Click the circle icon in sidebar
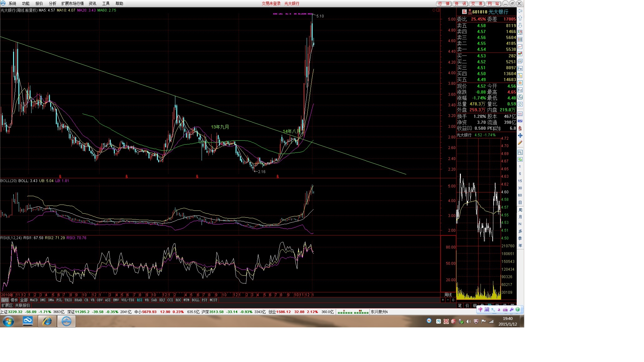The width and height of the screenshot is (644, 362). pyautogui.click(x=520, y=104)
